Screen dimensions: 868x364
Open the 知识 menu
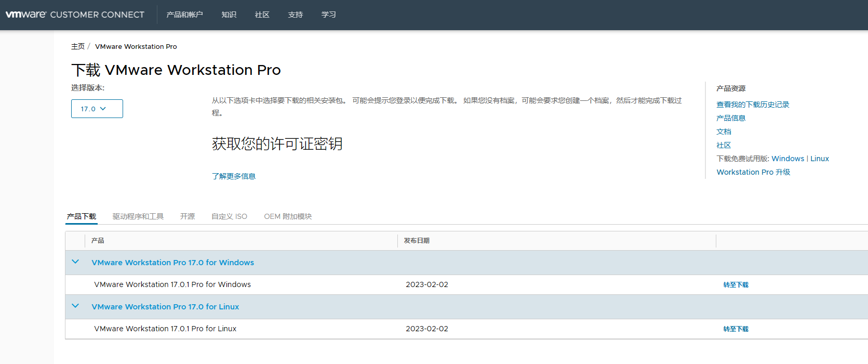tap(229, 15)
